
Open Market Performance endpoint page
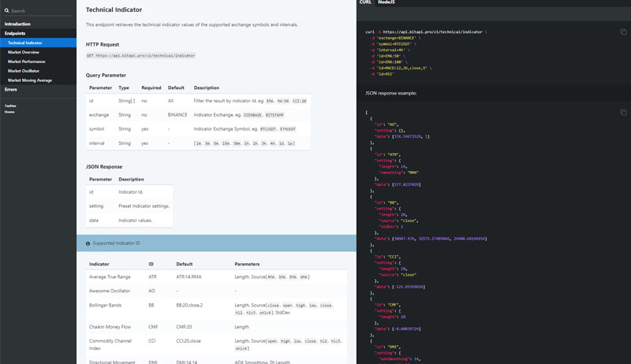[27, 61]
